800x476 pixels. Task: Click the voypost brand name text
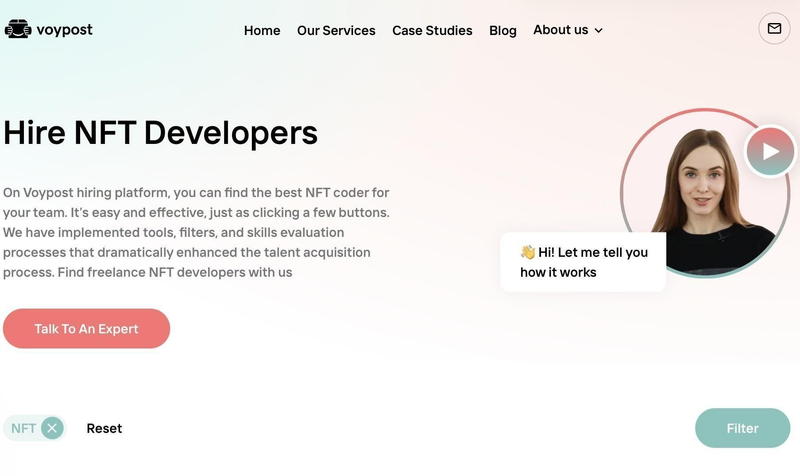[64, 30]
